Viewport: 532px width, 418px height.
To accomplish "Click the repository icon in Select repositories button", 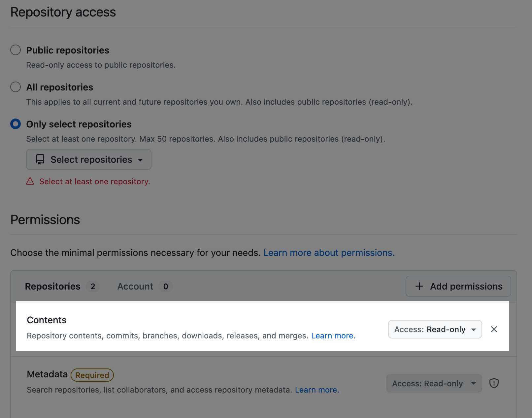I will 40,159.
